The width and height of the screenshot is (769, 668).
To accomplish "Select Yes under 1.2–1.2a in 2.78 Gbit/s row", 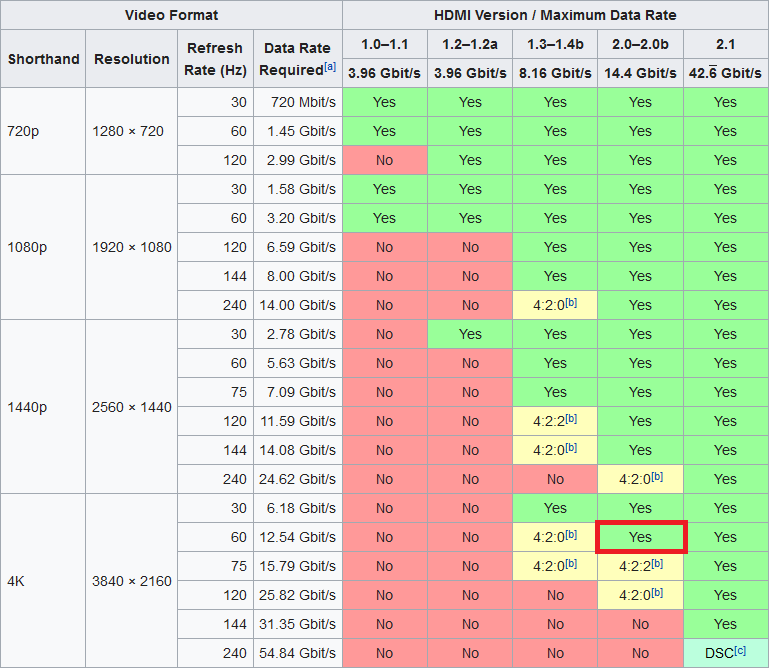I will (470, 334).
